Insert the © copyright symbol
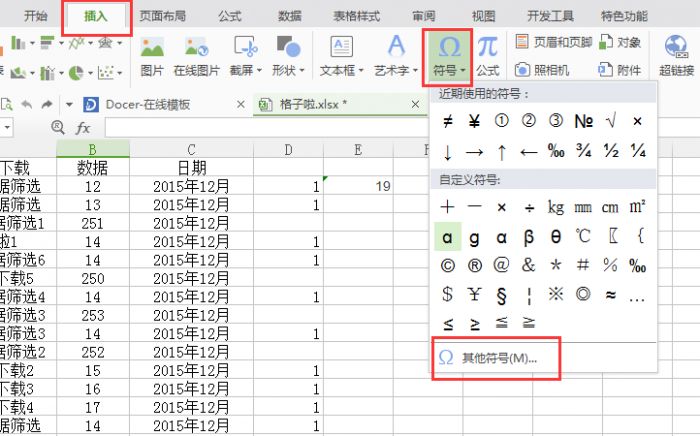700x436 pixels. (x=447, y=266)
